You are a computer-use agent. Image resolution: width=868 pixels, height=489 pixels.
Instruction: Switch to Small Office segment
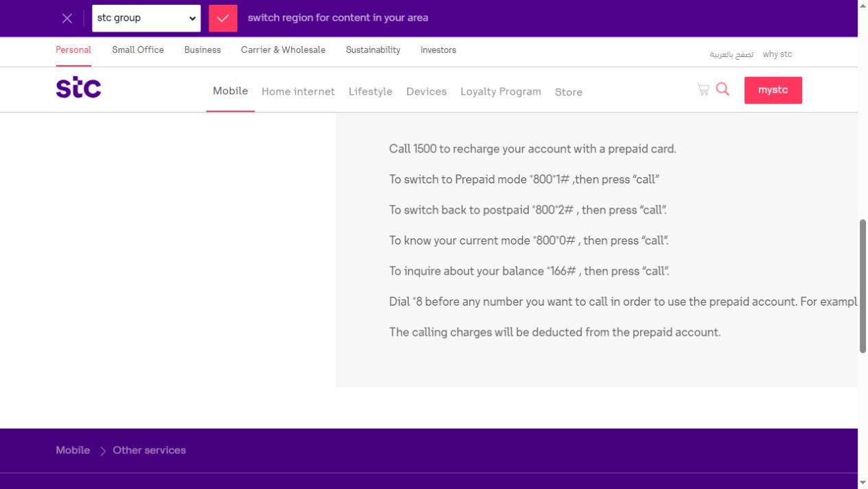pyautogui.click(x=138, y=50)
